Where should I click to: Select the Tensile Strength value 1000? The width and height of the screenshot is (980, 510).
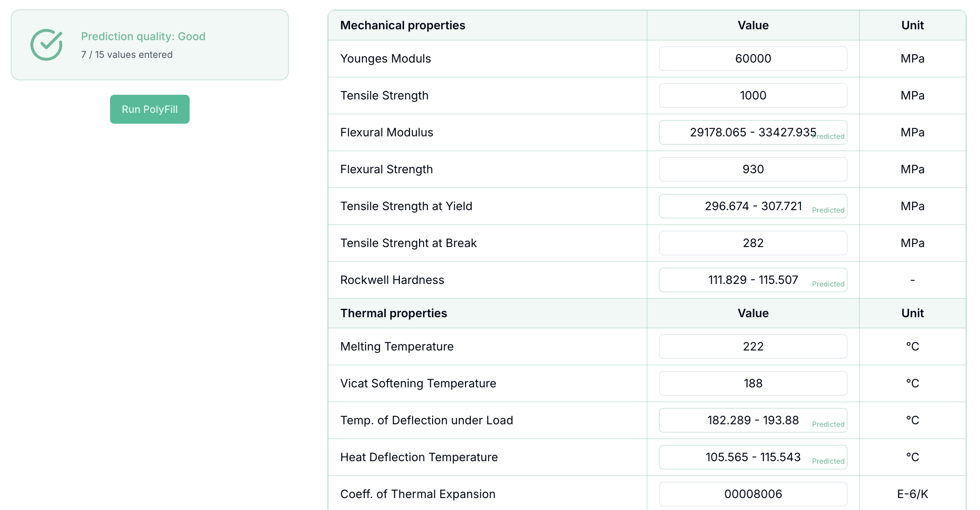[752, 95]
